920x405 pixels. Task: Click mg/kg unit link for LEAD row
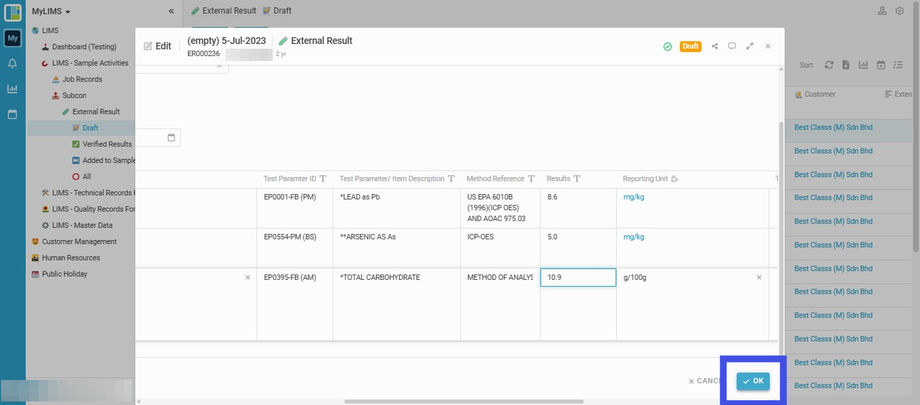point(634,197)
